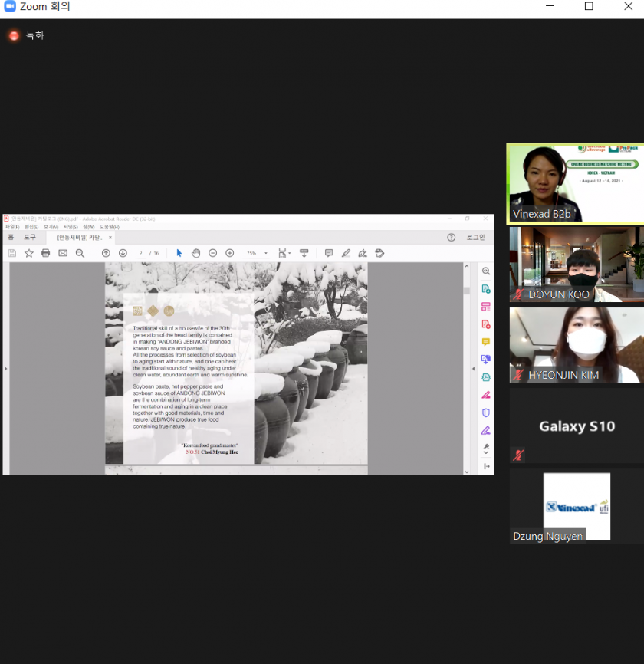644x664 pixels.
Task: Click the muted microphone icon on Galaxy S10
Action: point(518,455)
